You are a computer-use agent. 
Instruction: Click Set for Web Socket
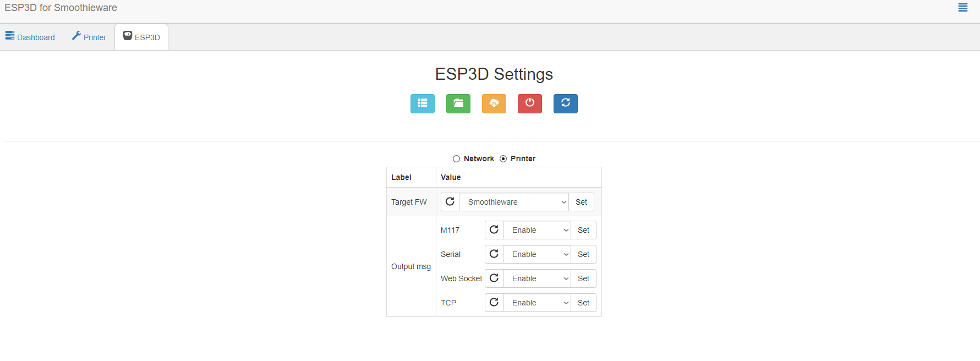(x=583, y=278)
